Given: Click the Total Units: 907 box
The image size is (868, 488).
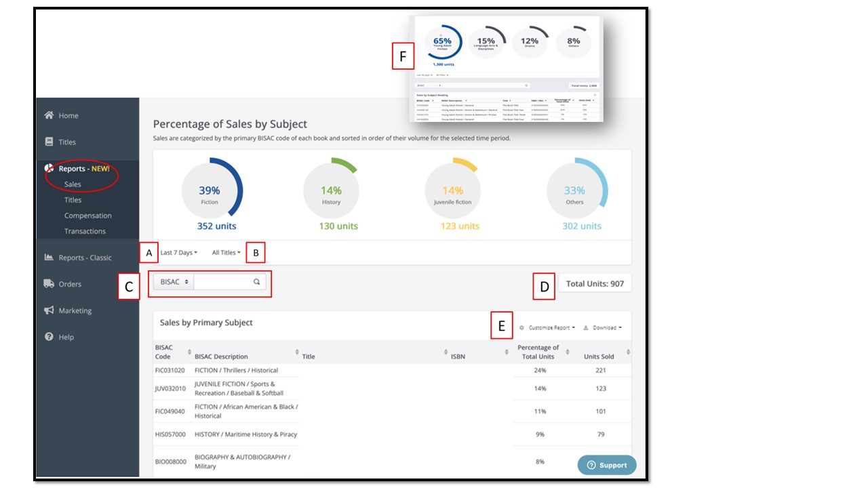Looking at the screenshot, I should [x=595, y=284].
